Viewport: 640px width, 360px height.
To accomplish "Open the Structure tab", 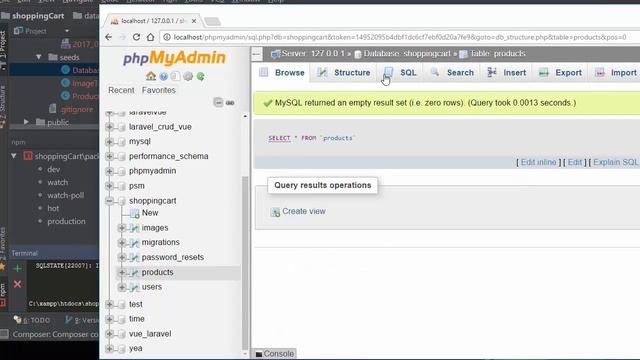I will (344, 73).
